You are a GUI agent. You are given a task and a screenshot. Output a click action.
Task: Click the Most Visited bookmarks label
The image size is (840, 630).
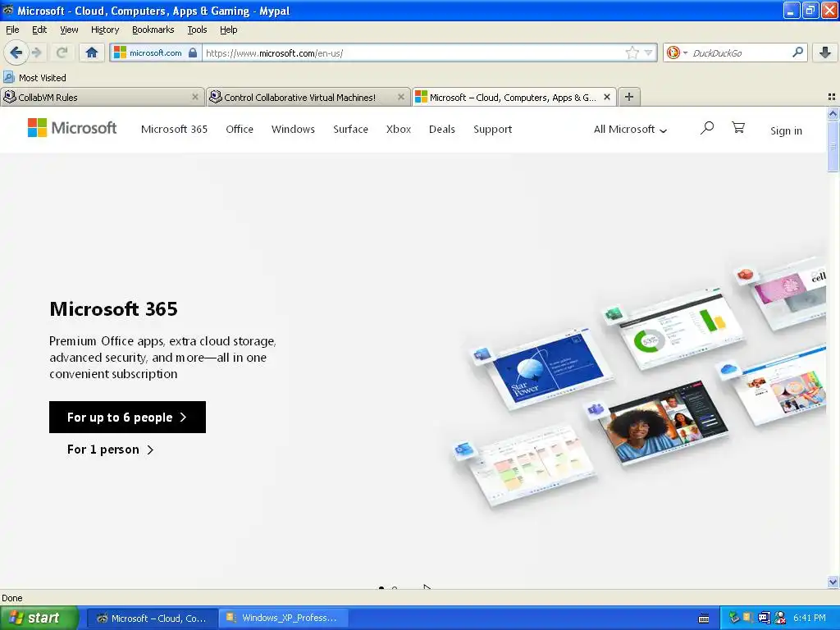tap(43, 78)
